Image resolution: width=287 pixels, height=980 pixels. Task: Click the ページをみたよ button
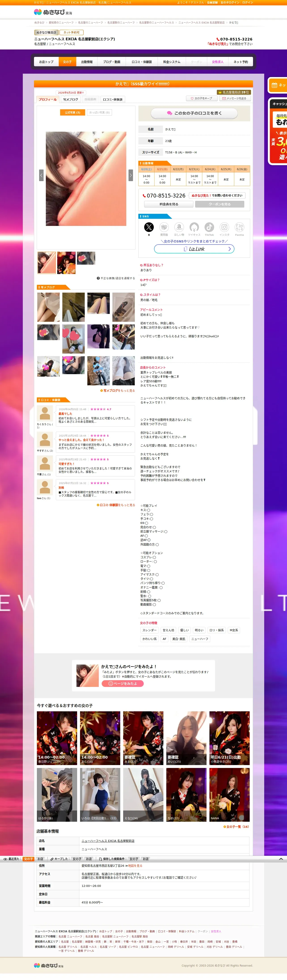[123, 683]
